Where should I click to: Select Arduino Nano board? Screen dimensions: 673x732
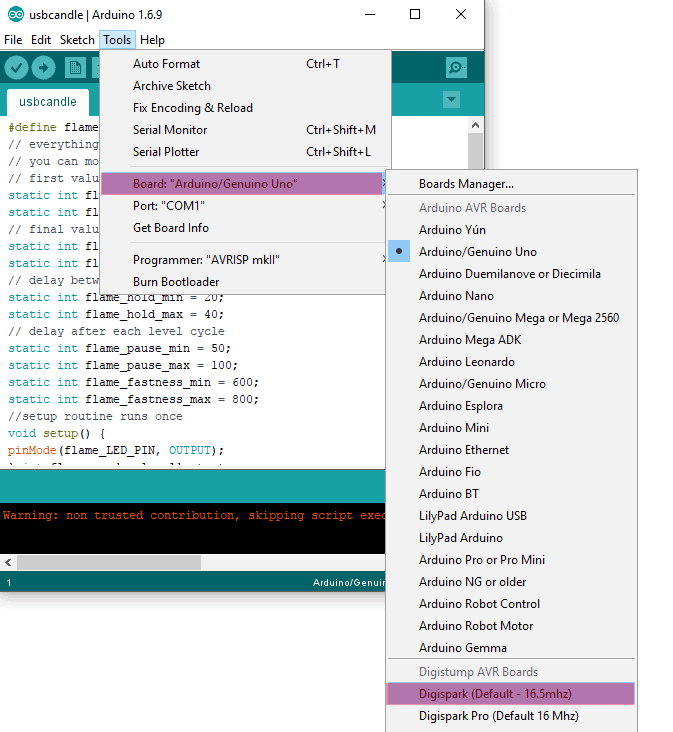[512, 296]
